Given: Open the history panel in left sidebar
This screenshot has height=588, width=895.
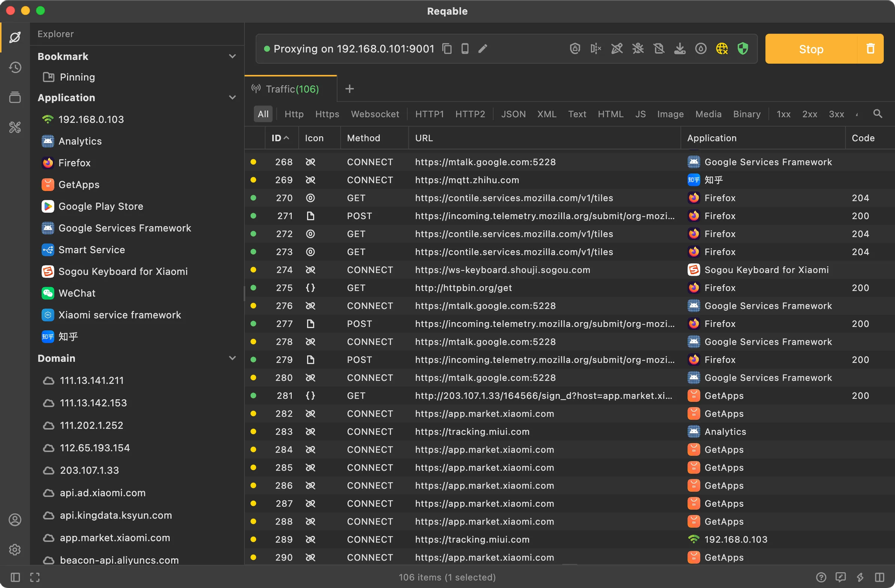Looking at the screenshot, I should [15, 67].
